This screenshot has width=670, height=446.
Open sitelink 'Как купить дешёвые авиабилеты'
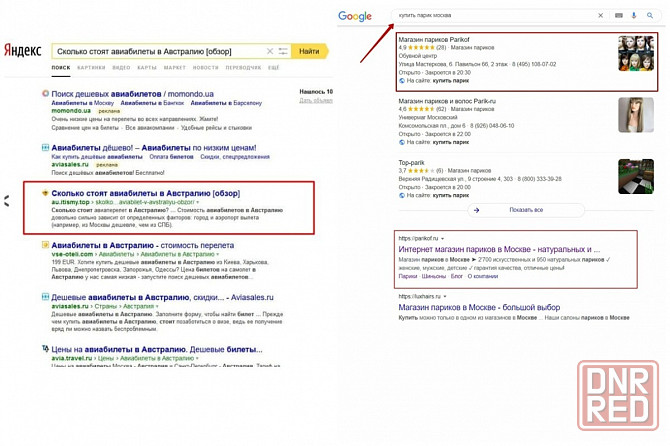pos(97,157)
